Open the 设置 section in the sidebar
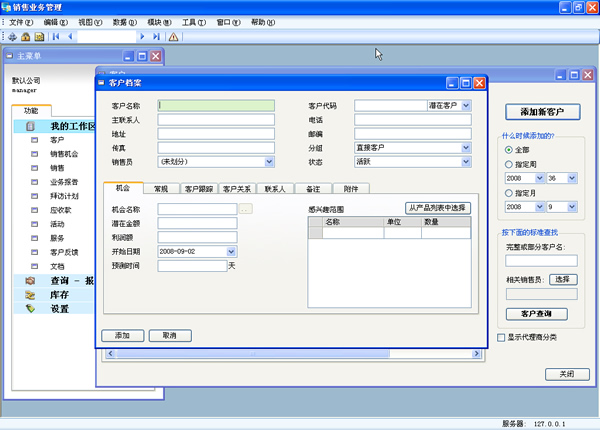600x430 pixels. tap(59, 309)
